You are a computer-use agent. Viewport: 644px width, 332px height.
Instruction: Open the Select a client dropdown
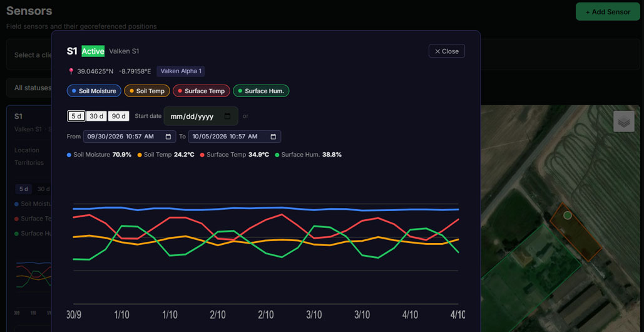coord(29,54)
